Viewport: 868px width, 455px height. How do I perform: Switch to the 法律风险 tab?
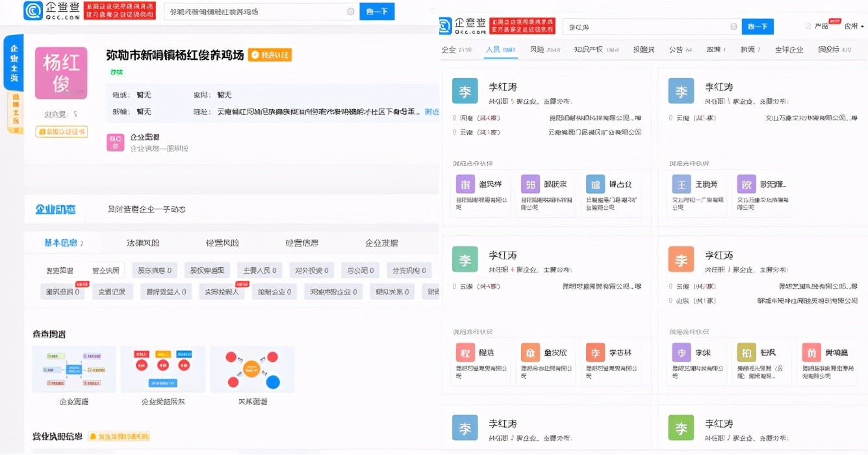(143, 243)
